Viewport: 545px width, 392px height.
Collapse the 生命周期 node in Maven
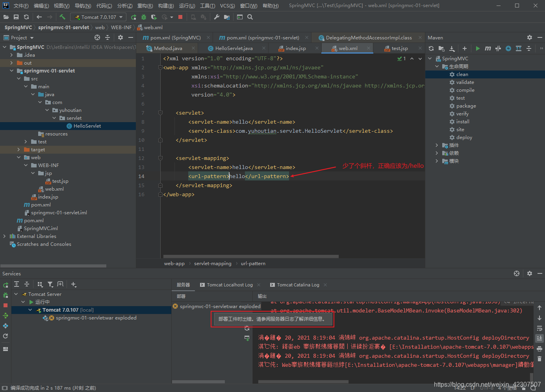click(437, 67)
